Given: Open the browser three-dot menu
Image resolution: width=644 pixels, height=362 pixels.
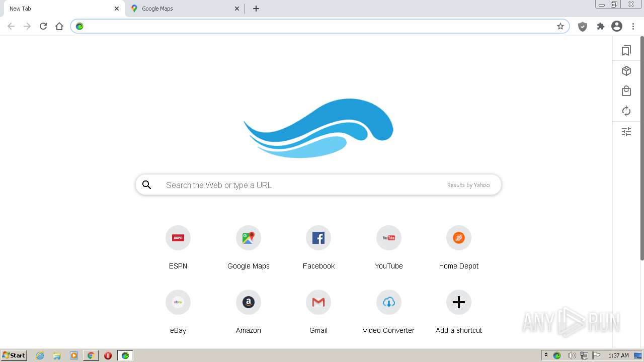Looking at the screenshot, I should [x=633, y=26].
